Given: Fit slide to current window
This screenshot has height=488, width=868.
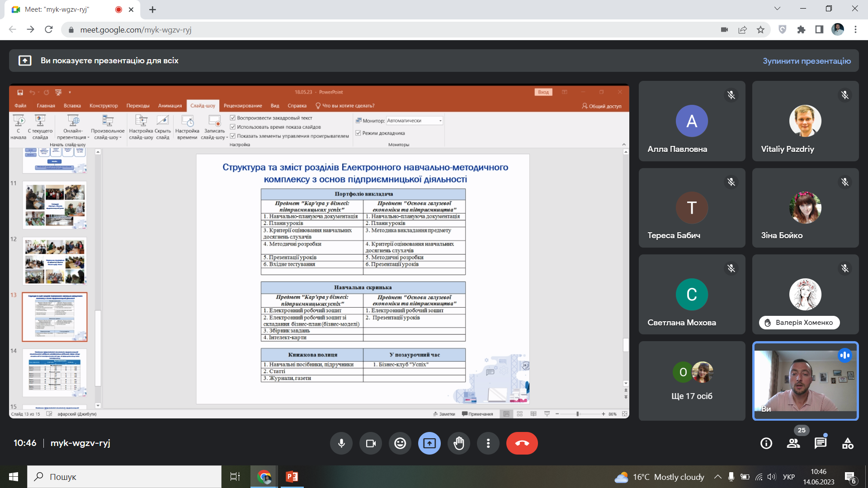Looking at the screenshot, I should click(x=625, y=414).
